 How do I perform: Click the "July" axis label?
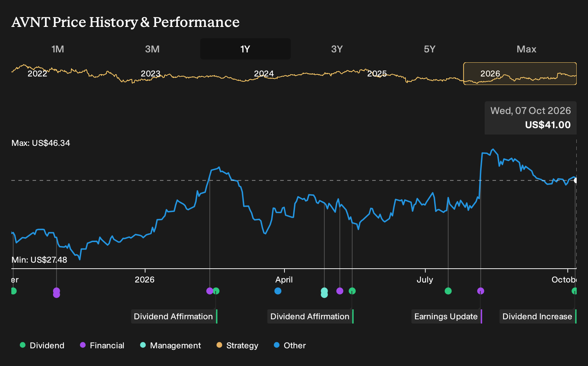click(x=425, y=280)
